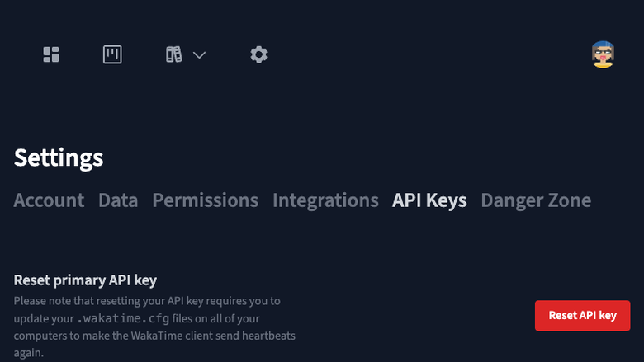This screenshot has width=644, height=362.
Task: Click the 'Please note that resetting' description line
Action: coord(147,301)
